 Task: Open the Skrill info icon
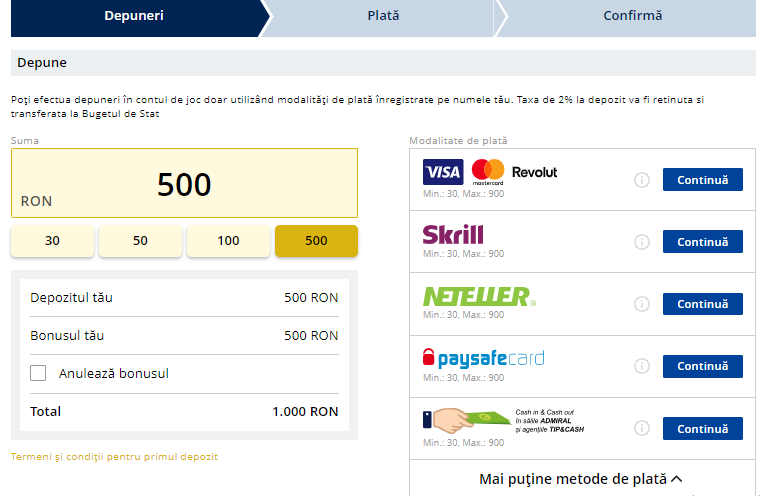click(x=642, y=242)
